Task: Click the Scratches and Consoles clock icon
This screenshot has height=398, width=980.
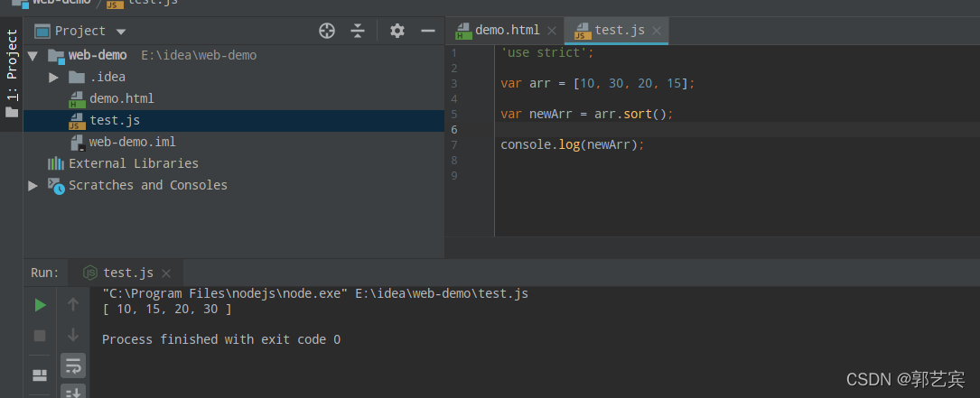Action: click(x=56, y=186)
